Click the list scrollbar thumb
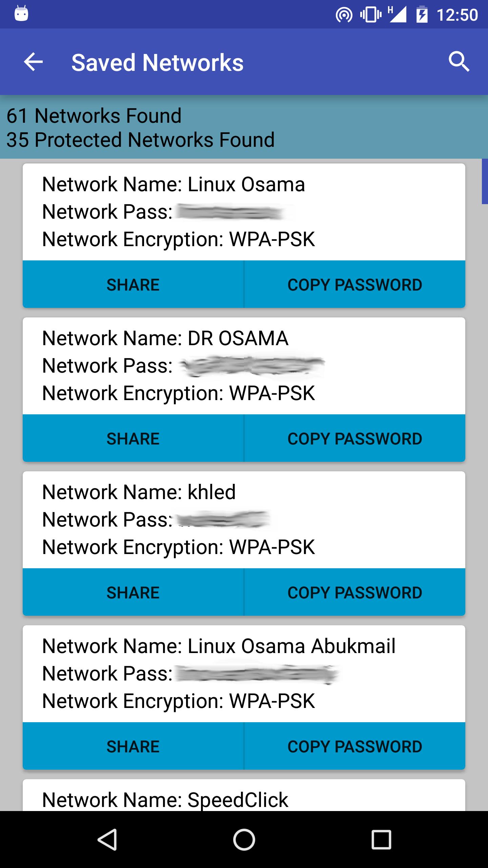488x868 pixels. [x=485, y=181]
